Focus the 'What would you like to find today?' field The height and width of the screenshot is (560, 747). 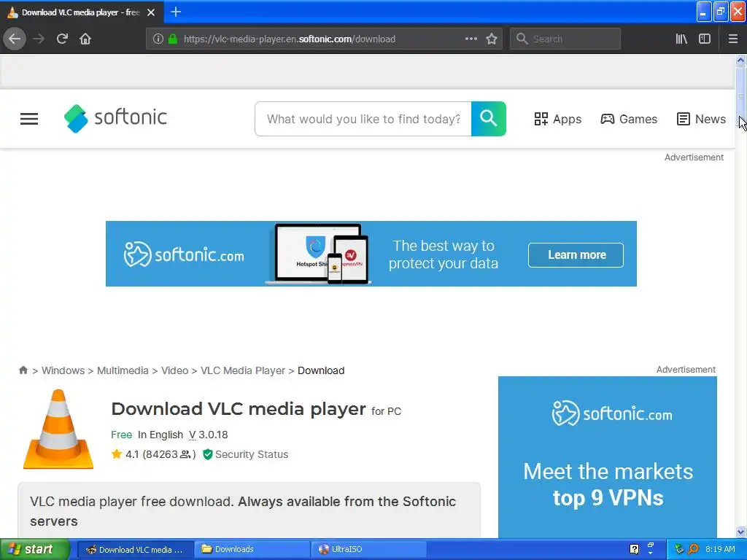pos(363,119)
